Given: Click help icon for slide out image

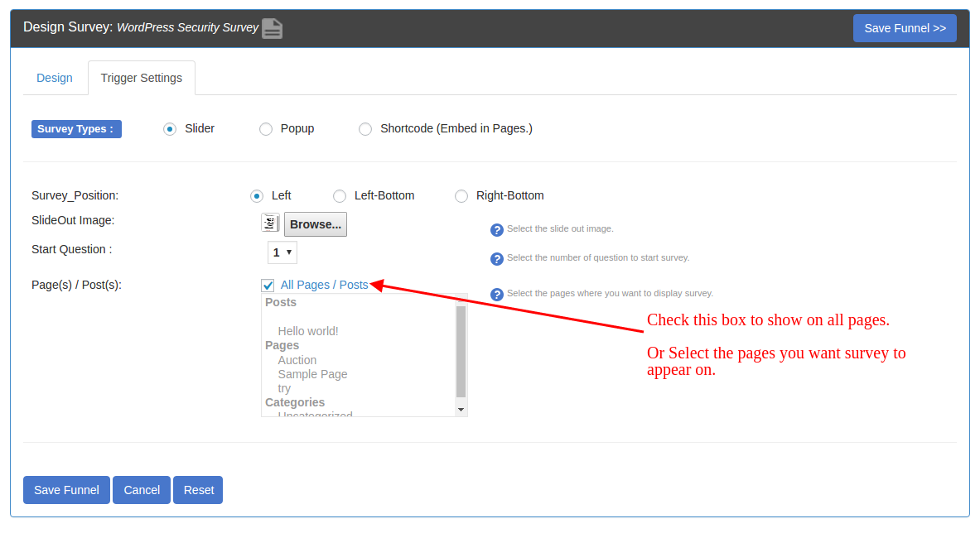Looking at the screenshot, I should pos(497,230).
